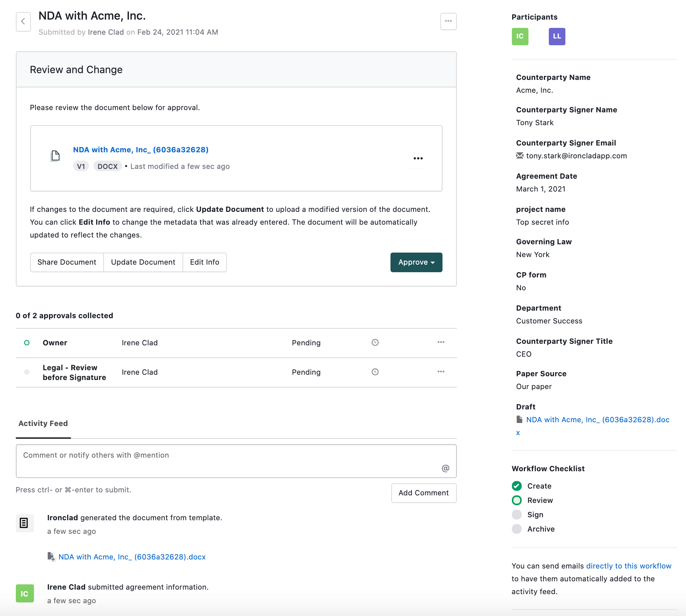The image size is (686, 616).
Task: Click the @ mention icon in comment box
Action: (x=445, y=468)
